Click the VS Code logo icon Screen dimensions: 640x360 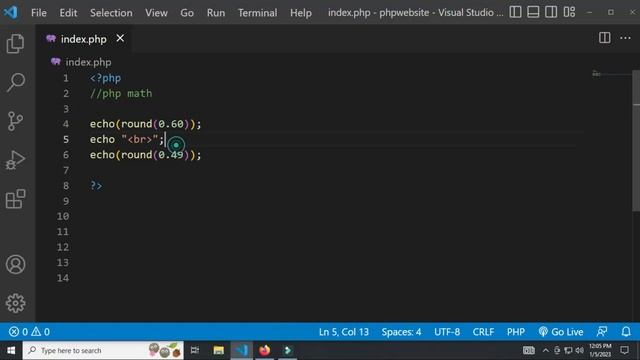(10, 12)
